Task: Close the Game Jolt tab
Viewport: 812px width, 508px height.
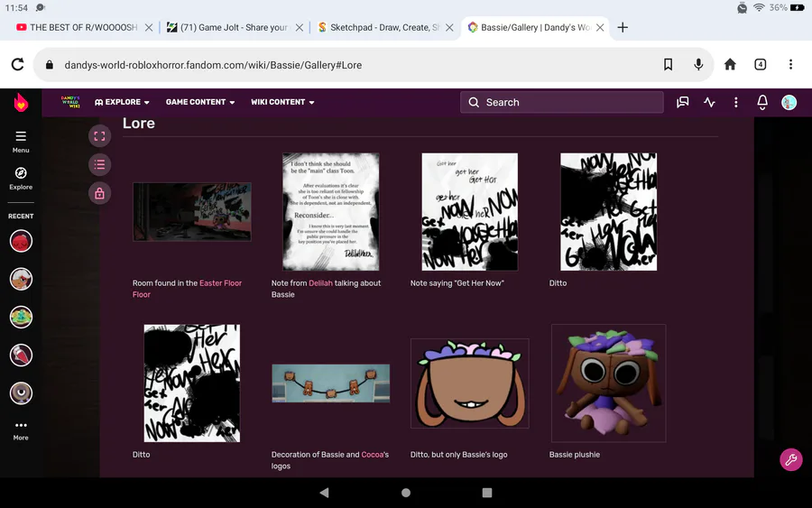Action: 300,27
